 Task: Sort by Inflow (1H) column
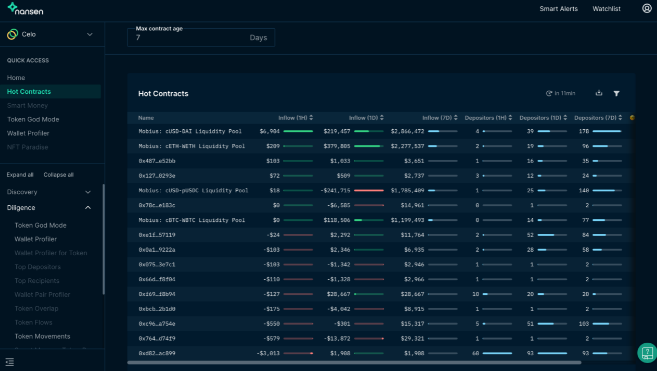coord(295,118)
